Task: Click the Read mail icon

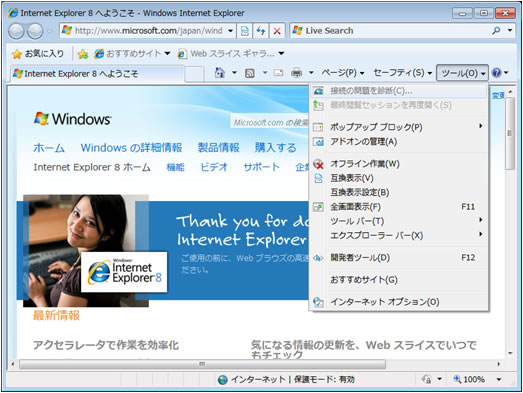Action: pyautogui.click(x=279, y=73)
